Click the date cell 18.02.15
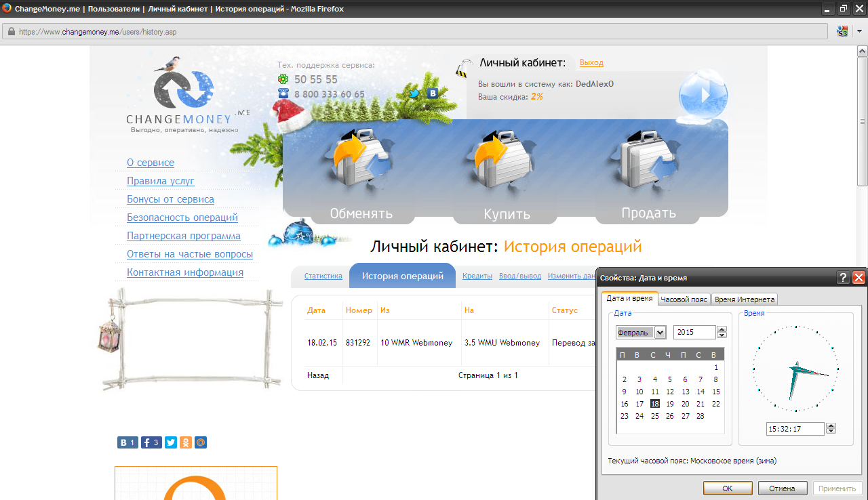The image size is (868, 500). [322, 343]
